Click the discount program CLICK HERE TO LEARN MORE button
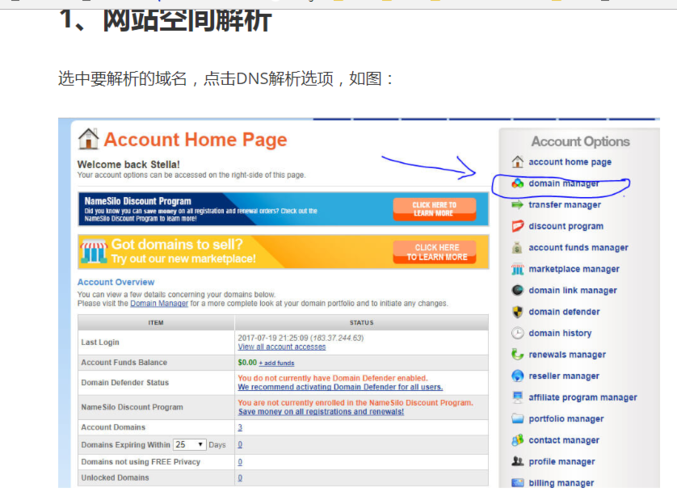 point(434,209)
